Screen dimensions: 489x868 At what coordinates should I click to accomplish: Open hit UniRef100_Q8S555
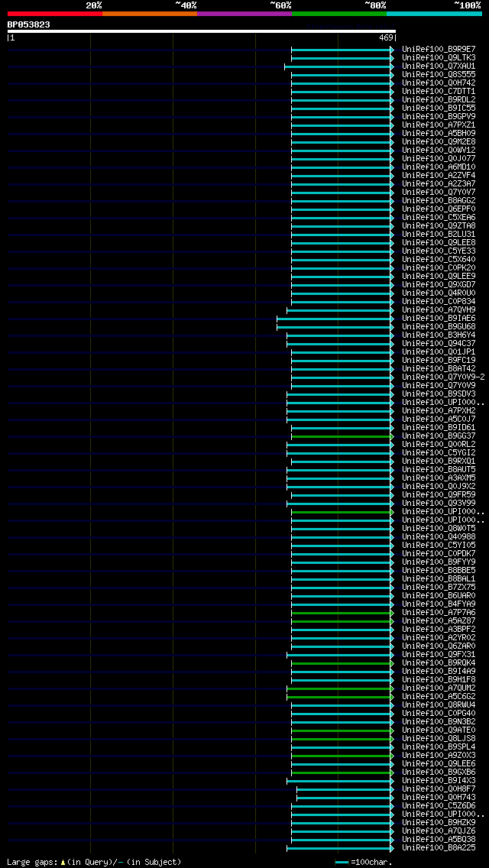click(x=439, y=74)
